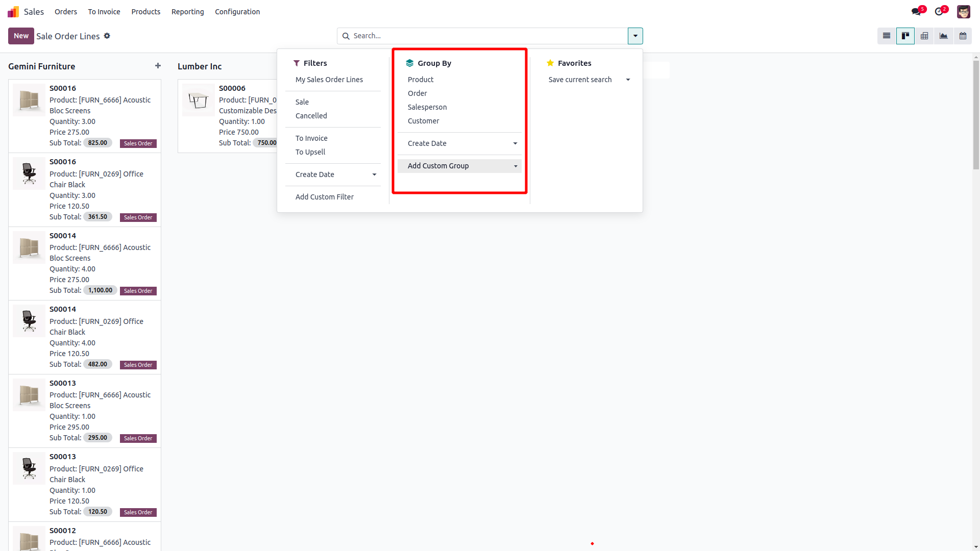
Task: Click Add Custom Filter option
Action: 325,197
